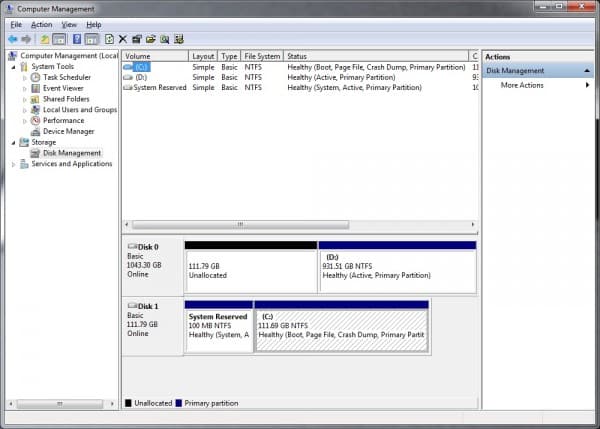Open Device Manager from the tree
Image resolution: width=600 pixels, height=429 pixels.
pyautogui.click(x=68, y=131)
